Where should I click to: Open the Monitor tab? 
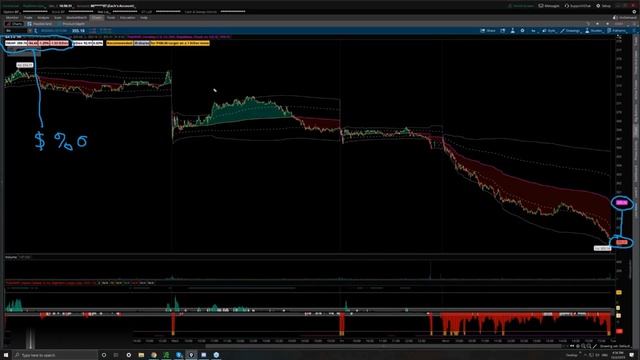[12, 18]
